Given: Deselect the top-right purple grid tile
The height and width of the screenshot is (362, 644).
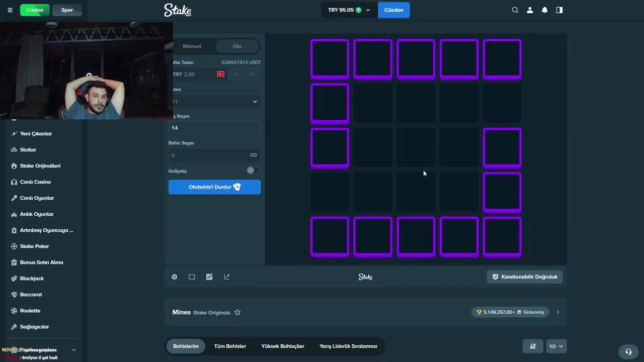Looking at the screenshot, I should click(502, 59).
